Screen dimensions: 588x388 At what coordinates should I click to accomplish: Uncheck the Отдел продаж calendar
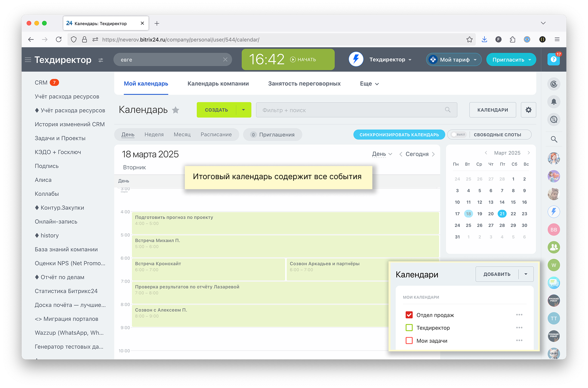pos(409,315)
